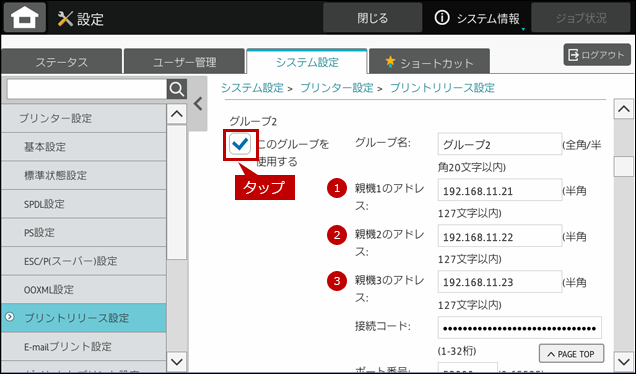The height and width of the screenshot is (374, 636).
Task: Open PS設定 in the side menu
Action: point(84,232)
